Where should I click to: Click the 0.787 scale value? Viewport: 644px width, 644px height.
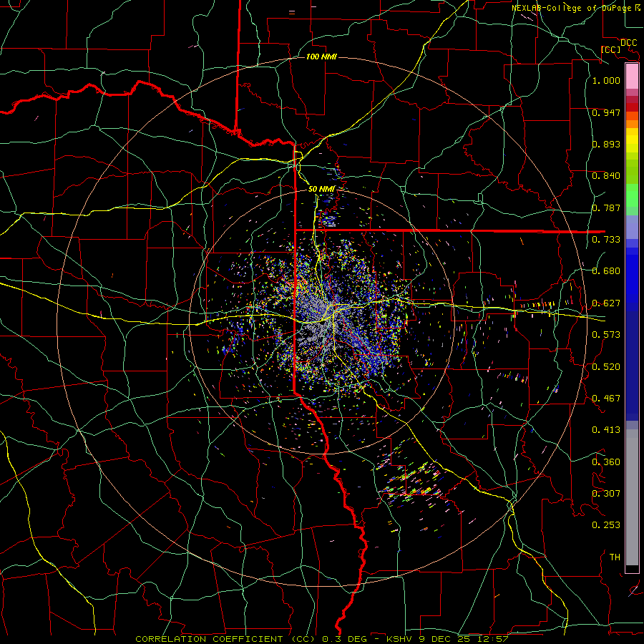[606, 208]
